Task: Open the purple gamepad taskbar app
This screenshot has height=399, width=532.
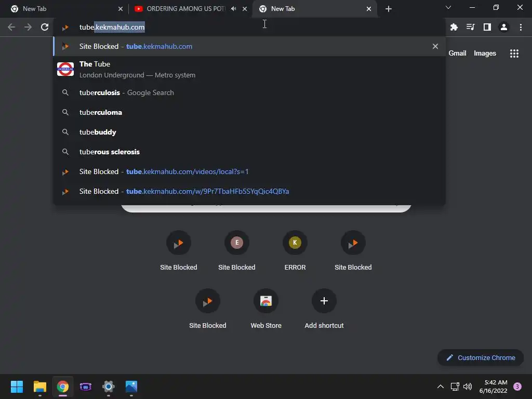Action: (x=86, y=387)
